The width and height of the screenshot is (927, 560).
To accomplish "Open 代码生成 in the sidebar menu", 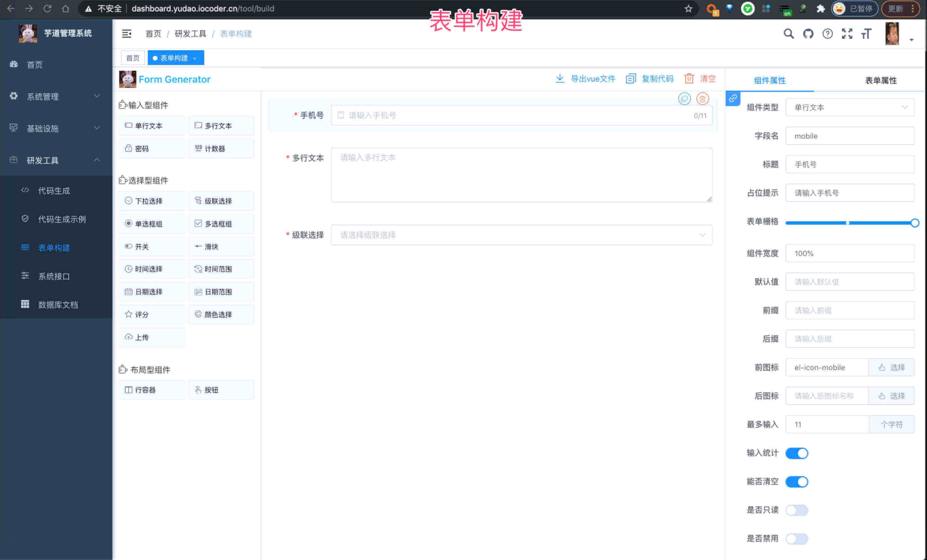I will pos(54,191).
